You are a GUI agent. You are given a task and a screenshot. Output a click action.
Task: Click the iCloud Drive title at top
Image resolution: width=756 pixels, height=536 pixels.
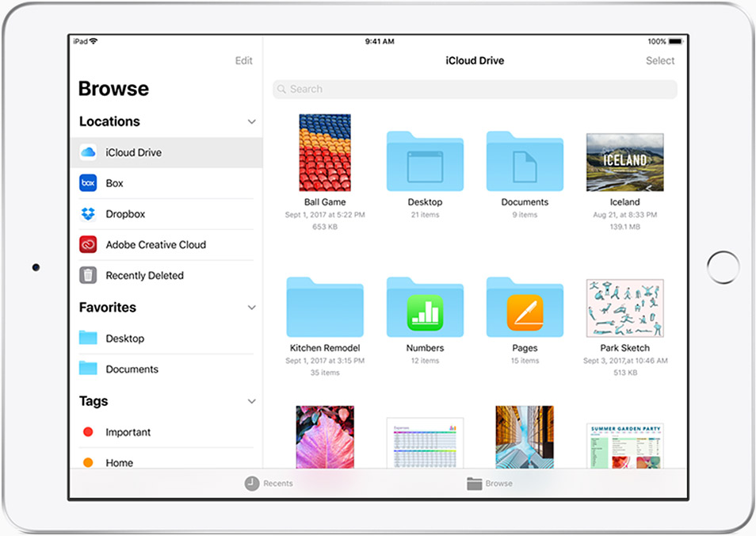475,61
